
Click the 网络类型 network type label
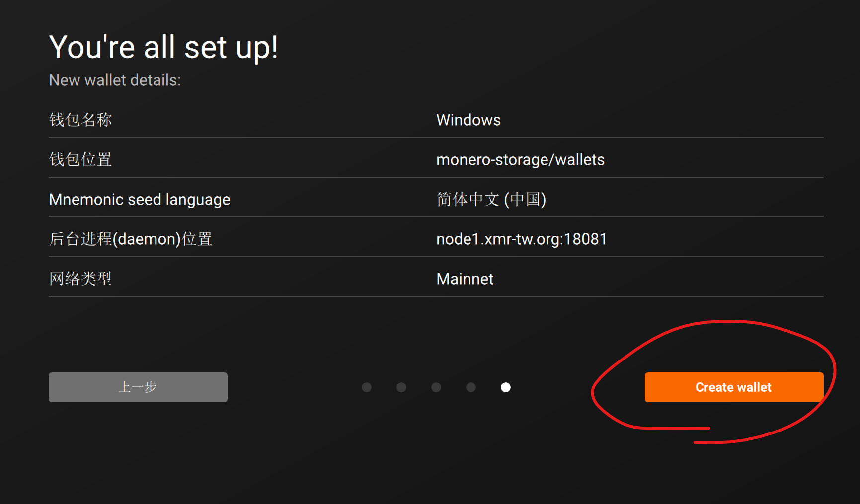80,279
